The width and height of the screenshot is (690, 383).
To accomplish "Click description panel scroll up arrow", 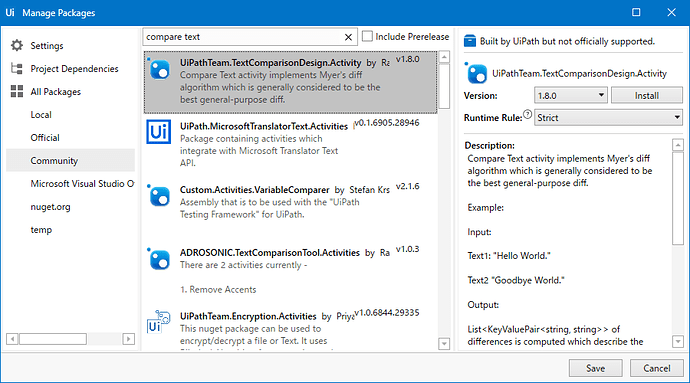I will (678, 145).
